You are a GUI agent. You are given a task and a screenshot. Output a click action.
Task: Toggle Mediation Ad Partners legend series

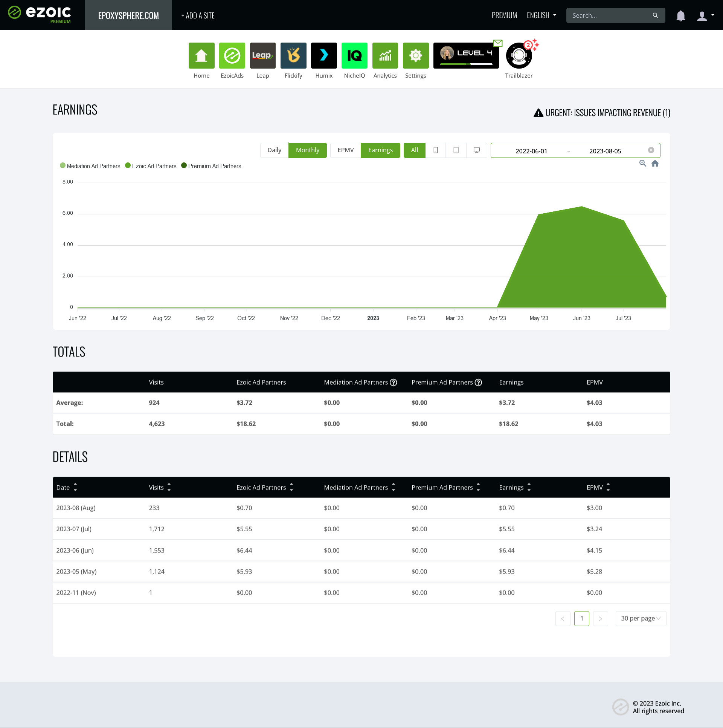(x=90, y=166)
